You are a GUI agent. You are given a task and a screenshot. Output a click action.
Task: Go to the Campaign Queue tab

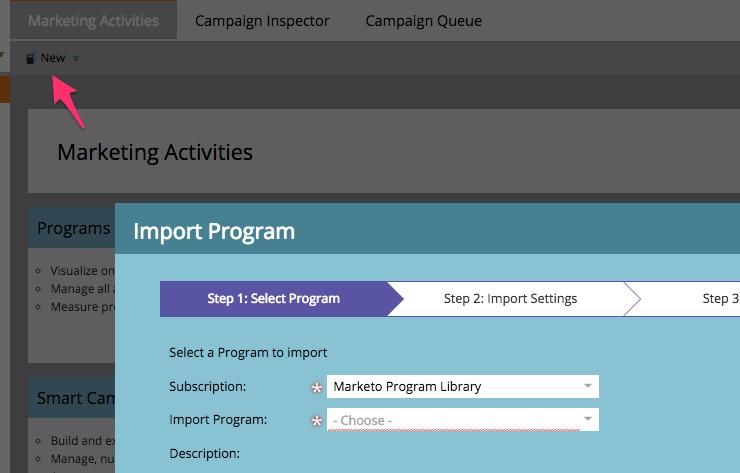pyautogui.click(x=423, y=20)
